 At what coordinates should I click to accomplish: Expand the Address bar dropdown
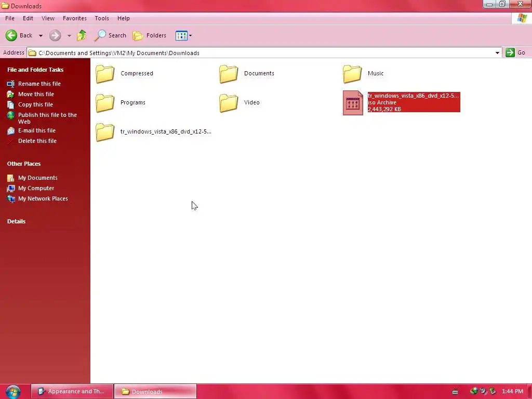point(497,53)
